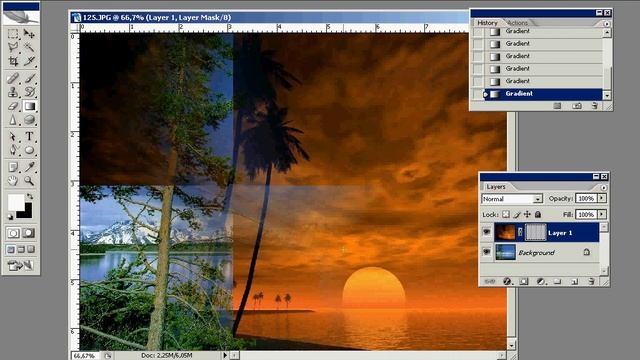Toggle Lock image pixels brush icon
640x360 pixels.
(517, 214)
